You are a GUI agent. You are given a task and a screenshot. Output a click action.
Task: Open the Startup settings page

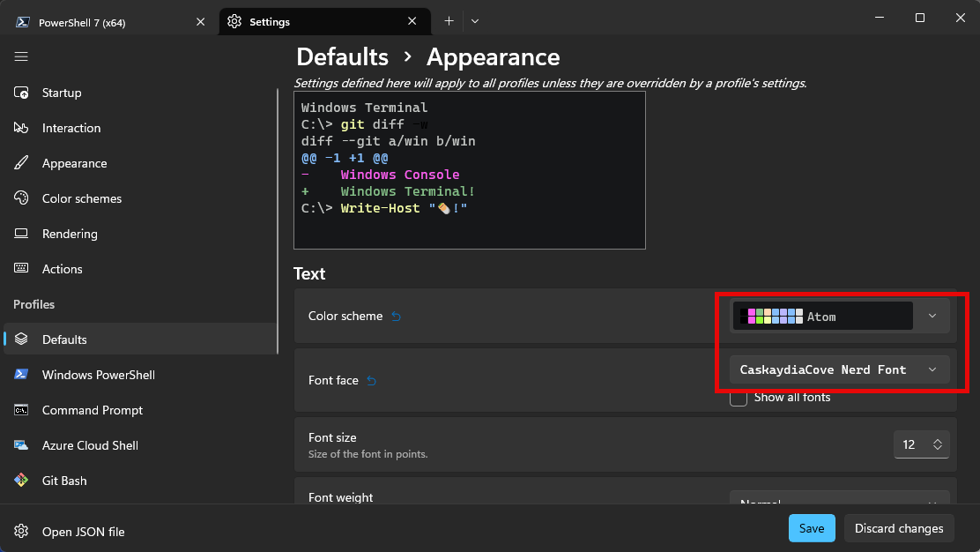tap(140, 93)
